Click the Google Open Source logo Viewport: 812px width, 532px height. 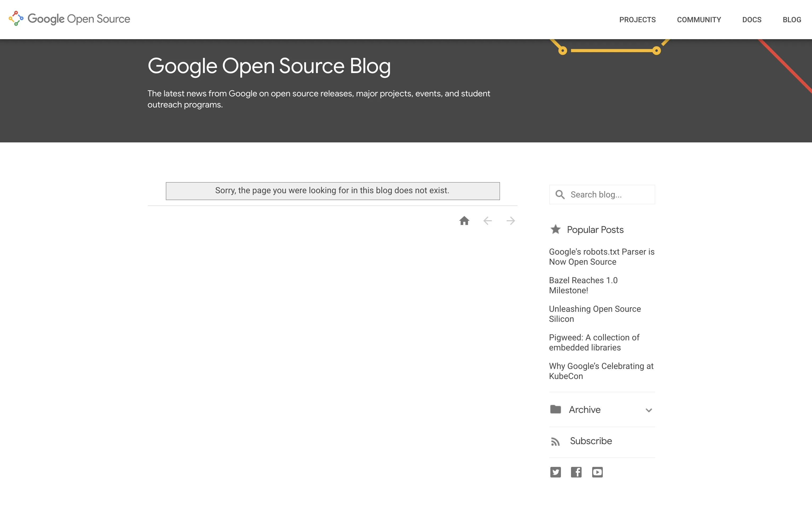(69, 19)
